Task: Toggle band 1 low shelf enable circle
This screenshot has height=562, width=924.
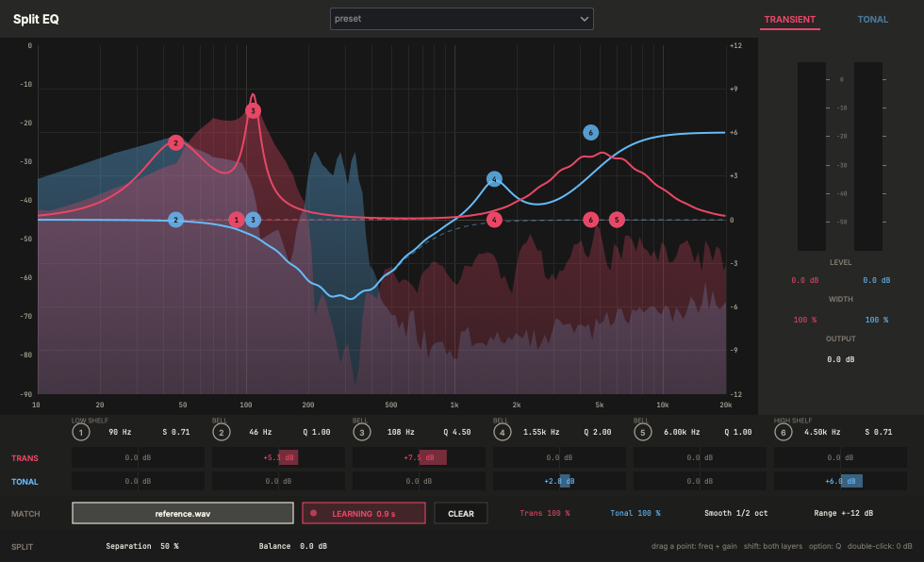Action: pyautogui.click(x=81, y=433)
